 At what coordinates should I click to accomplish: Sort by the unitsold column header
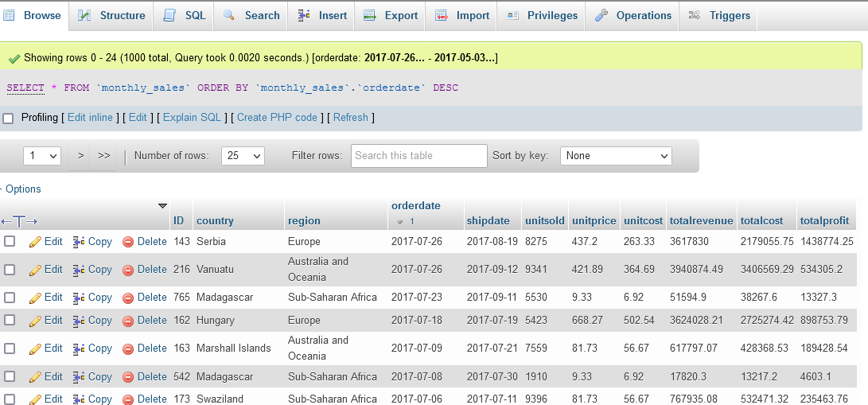pyautogui.click(x=545, y=221)
